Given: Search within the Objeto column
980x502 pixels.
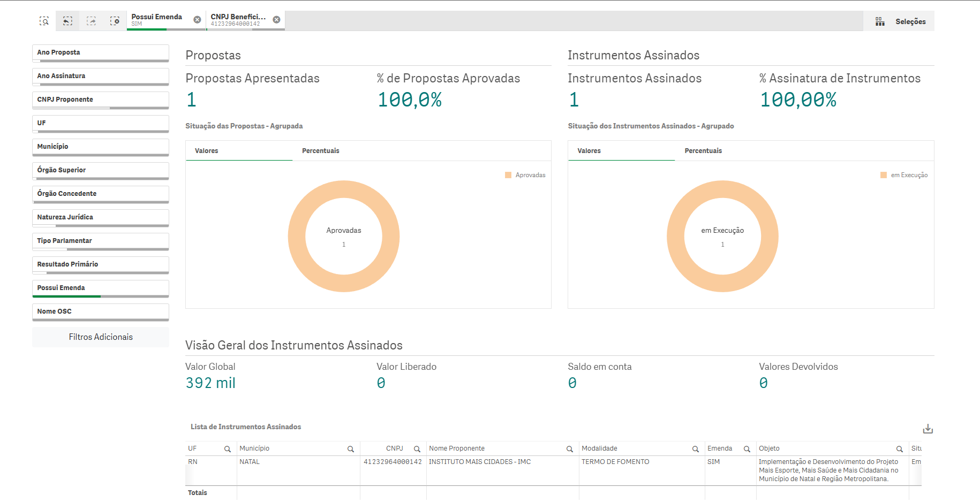Looking at the screenshot, I should click(x=899, y=449).
